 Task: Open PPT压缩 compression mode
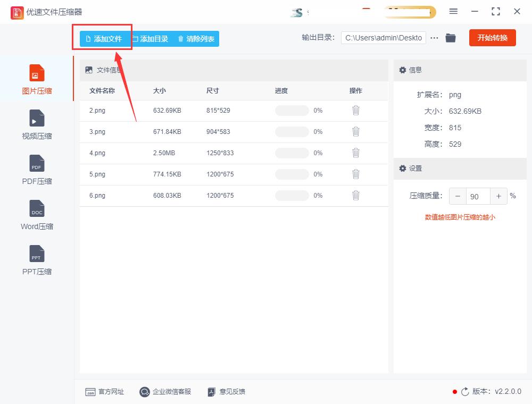(x=36, y=260)
